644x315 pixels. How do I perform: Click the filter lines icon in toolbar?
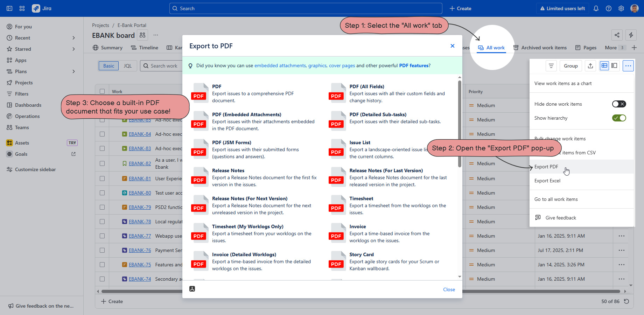coord(551,66)
